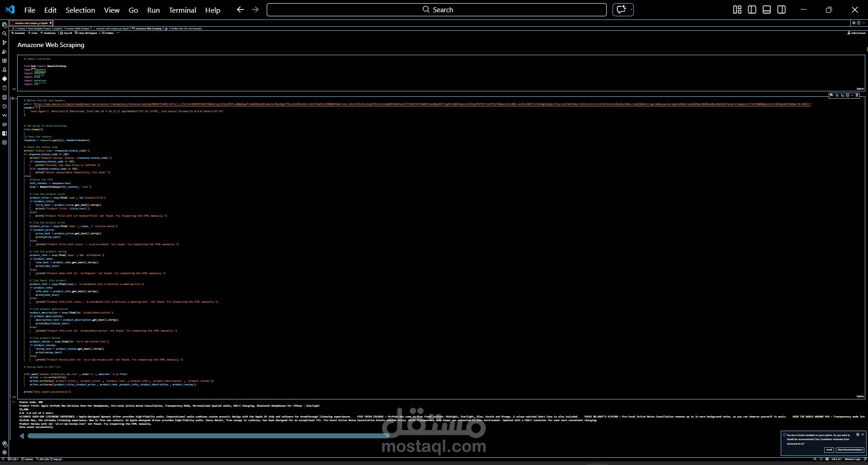Click Cell 3 of 3 in status bar
868x465 pixels.
(836, 459)
